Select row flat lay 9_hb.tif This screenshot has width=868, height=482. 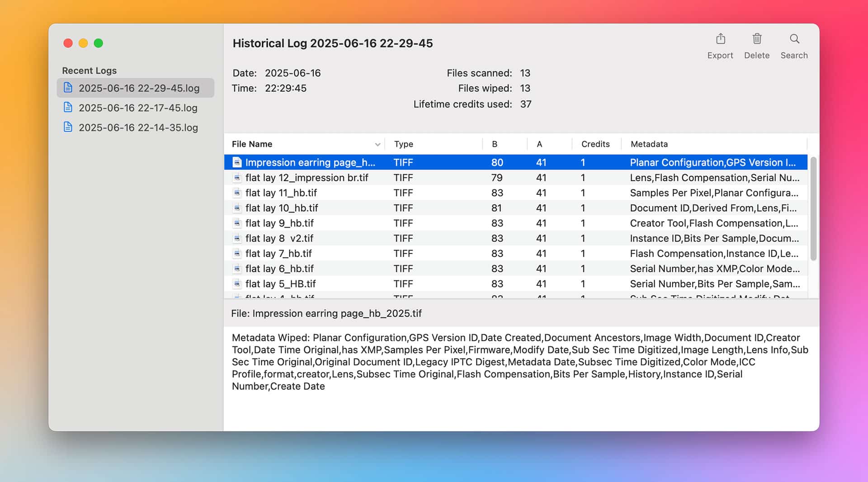click(516, 223)
